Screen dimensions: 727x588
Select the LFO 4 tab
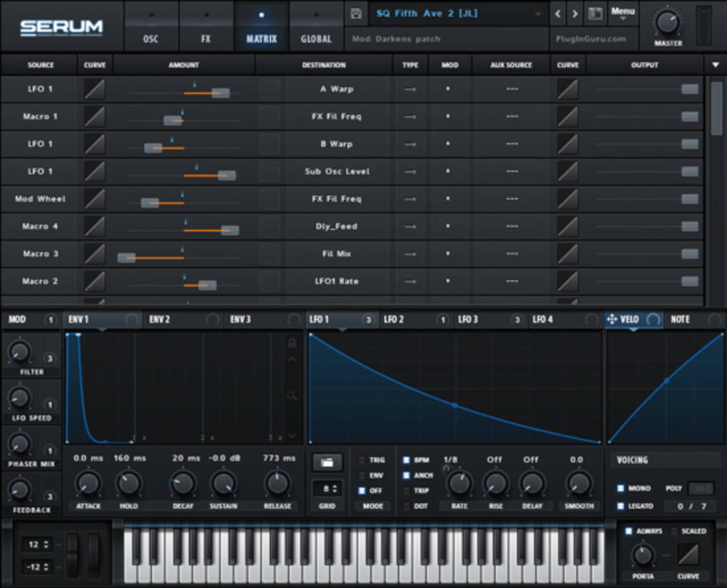pyautogui.click(x=564, y=320)
